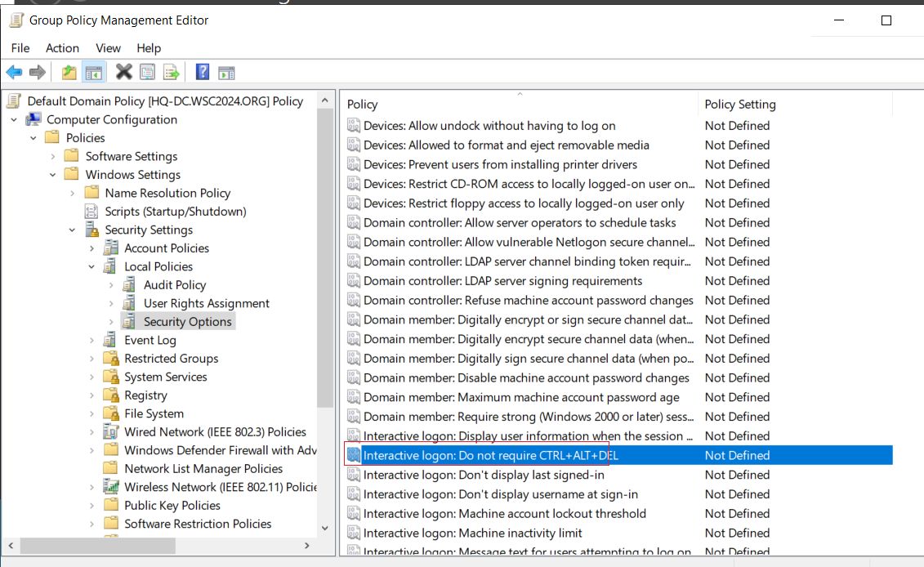Image resolution: width=924 pixels, height=567 pixels.
Task: Click the Delete X toolbar icon
Action: click(x=123, y=72)
